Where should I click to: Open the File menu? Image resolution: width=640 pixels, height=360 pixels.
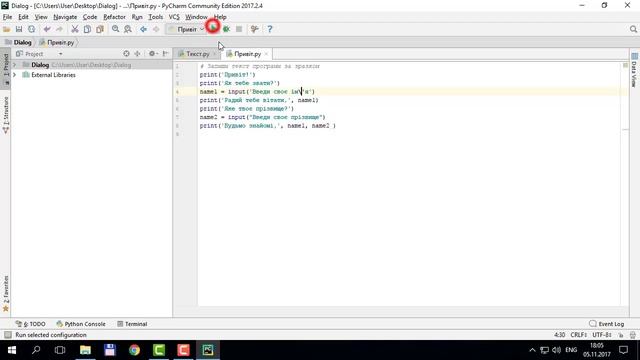(x=7, y=17)
